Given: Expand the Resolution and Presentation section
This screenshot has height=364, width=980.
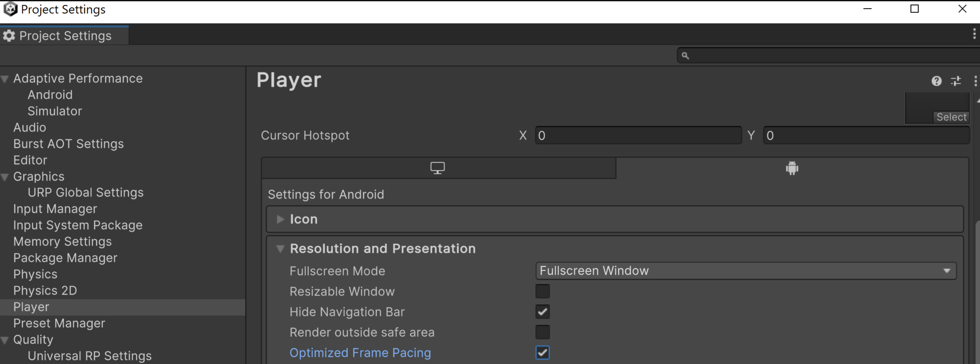Looking at the screenshot, I should coord(280,248).
